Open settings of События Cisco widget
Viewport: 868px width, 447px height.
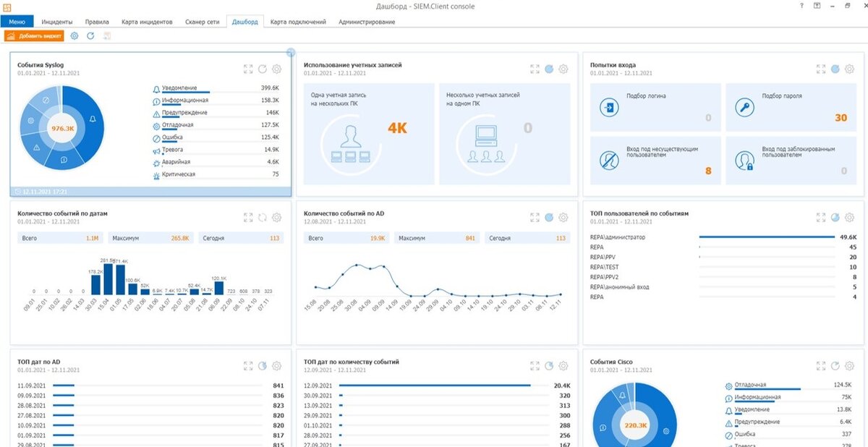(x=850, y=365)
